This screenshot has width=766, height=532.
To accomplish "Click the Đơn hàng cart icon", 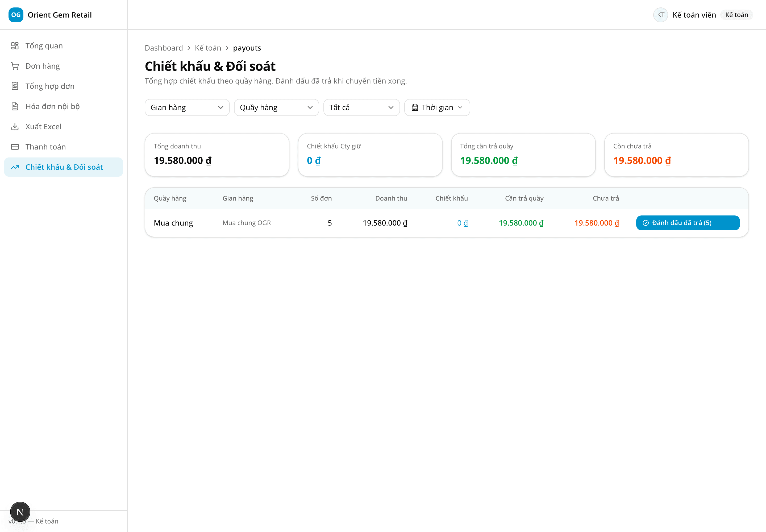I will click(x=15, y=66).
